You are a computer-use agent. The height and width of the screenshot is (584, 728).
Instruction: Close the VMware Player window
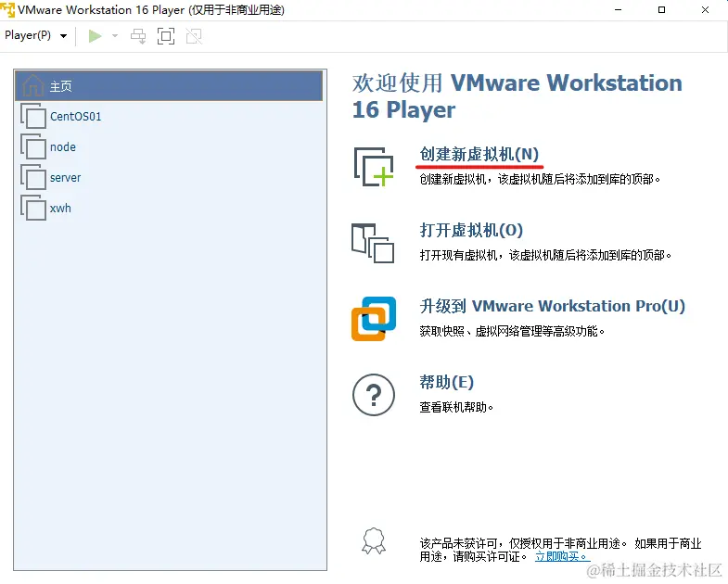pos(705,10)
